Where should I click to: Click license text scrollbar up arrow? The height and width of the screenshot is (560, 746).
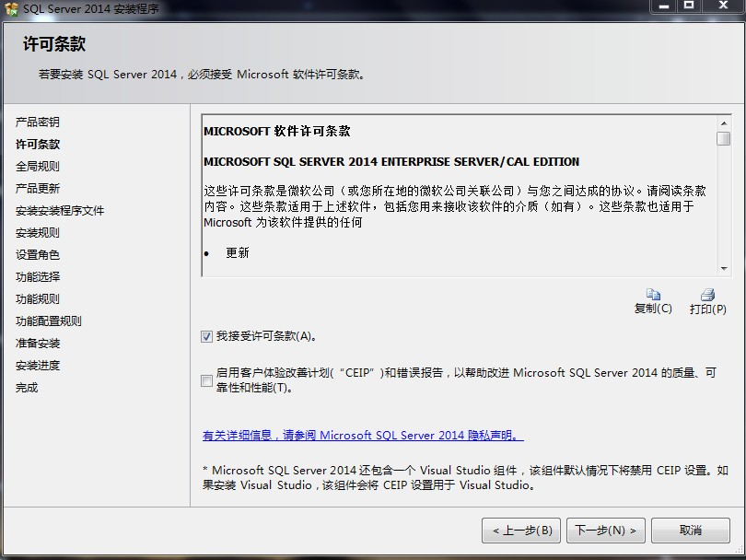[x=724, y=123]
